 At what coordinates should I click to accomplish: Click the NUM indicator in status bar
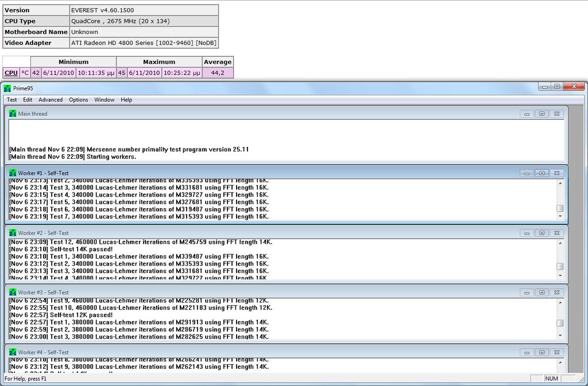click(x=551, y=379)
